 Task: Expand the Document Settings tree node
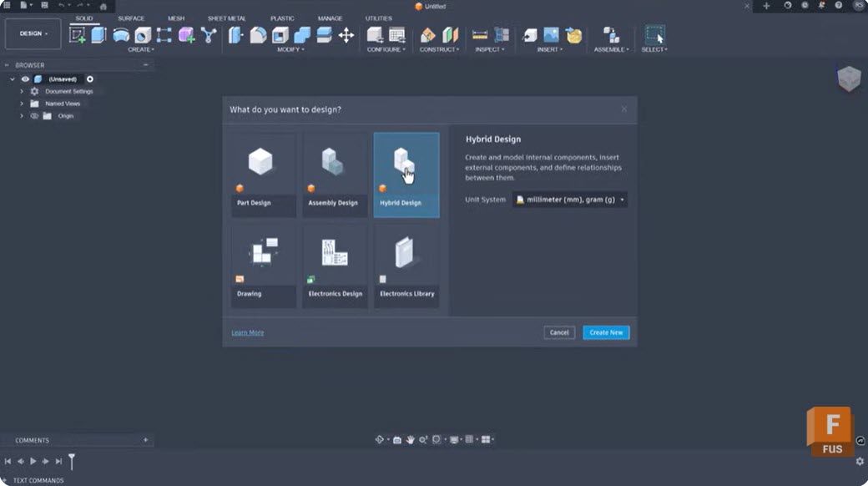click(x=22, y=91)
